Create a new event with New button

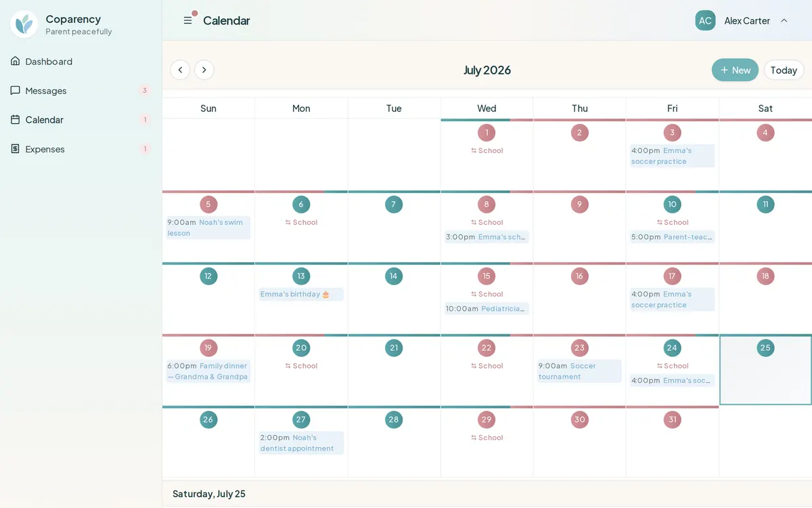click(735, 70)
